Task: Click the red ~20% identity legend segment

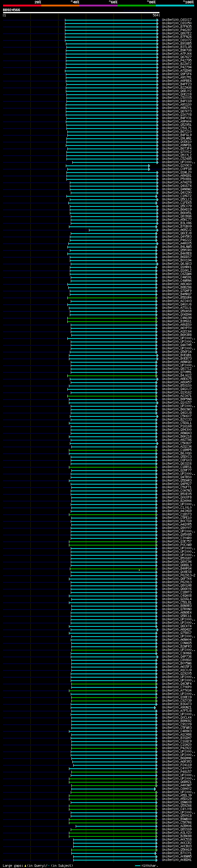Action: click(x=22, y=6)
